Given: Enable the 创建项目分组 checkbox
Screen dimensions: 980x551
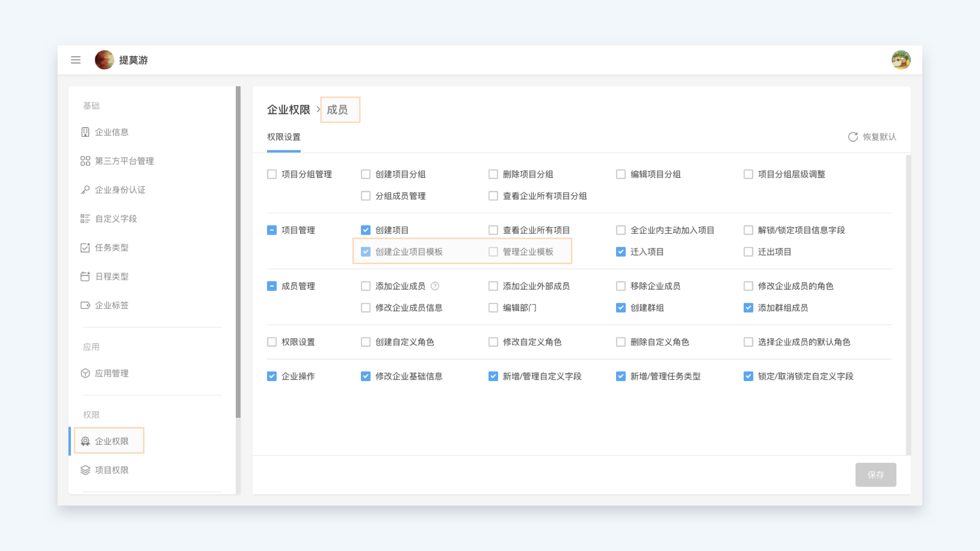Looking at the screenshot, I should tap(365, 174).
